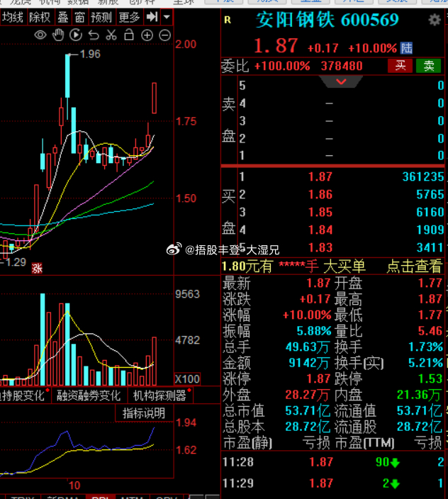Click the latest red candlestick on chart

click(x=154, y=98)
